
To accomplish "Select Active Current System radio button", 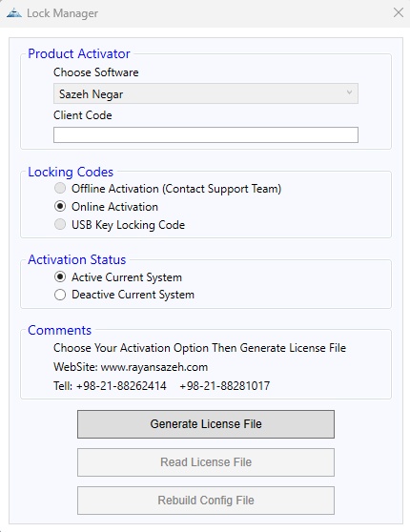I will [x=60, y=276].
